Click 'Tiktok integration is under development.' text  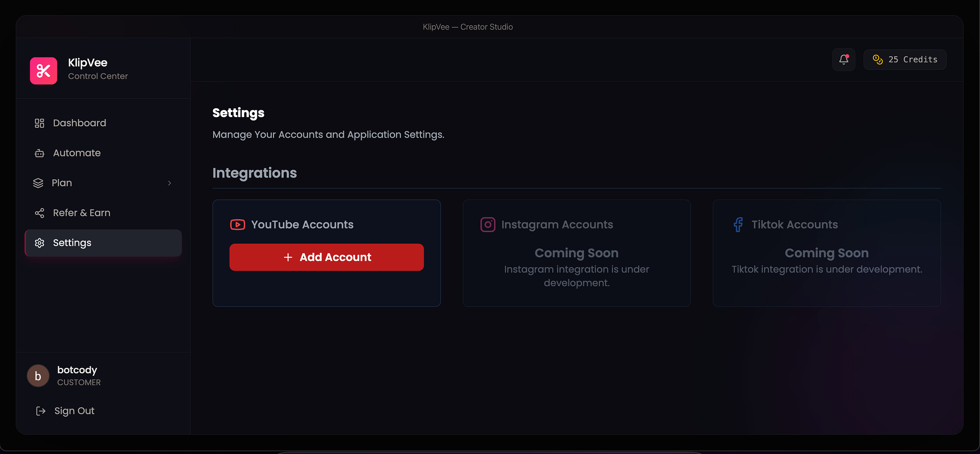pyautogui.click(x=827, y=269)
